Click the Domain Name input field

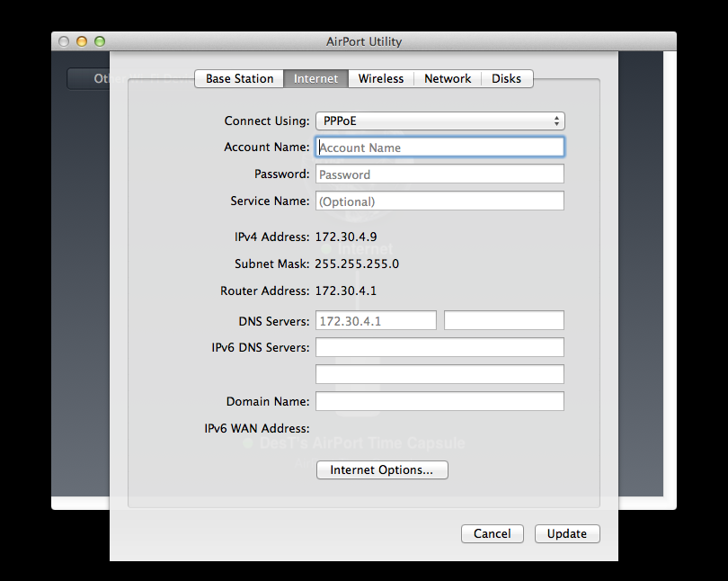click(x=439, y=401)
